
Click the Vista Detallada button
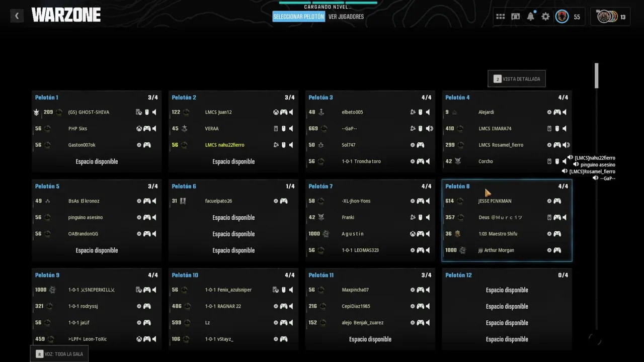tap(517, 79)
